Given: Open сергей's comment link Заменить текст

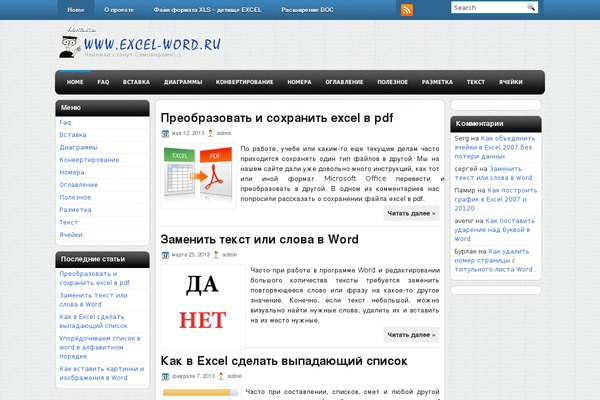Looking at the screenshot, I should click(493, 173).
